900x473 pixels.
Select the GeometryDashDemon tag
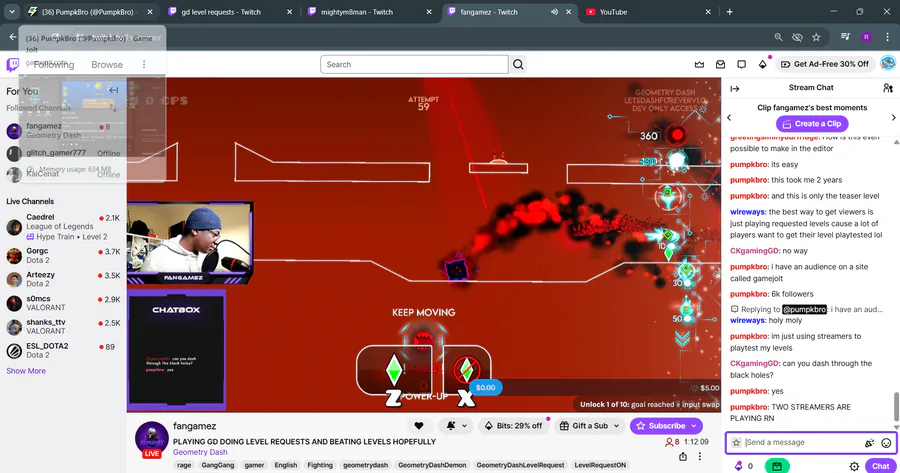432,465
